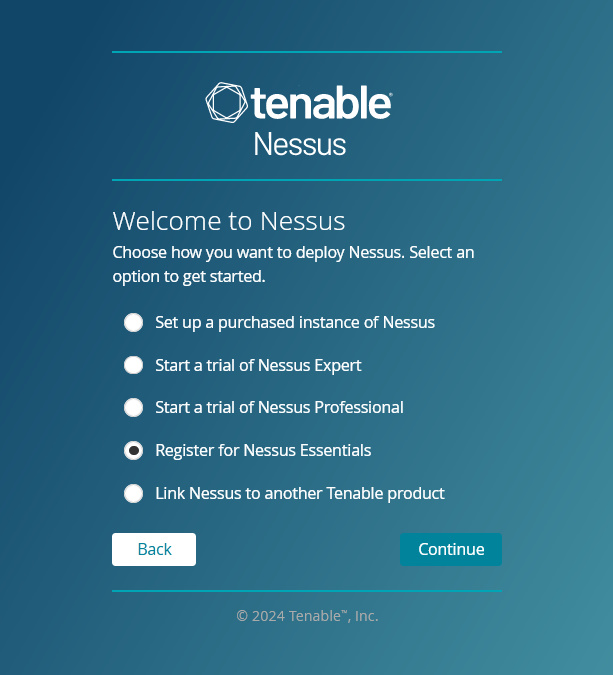613x675 pixels.
Task: Click the 'Welcome to Nessus' heading
Action: coord(229,221)
